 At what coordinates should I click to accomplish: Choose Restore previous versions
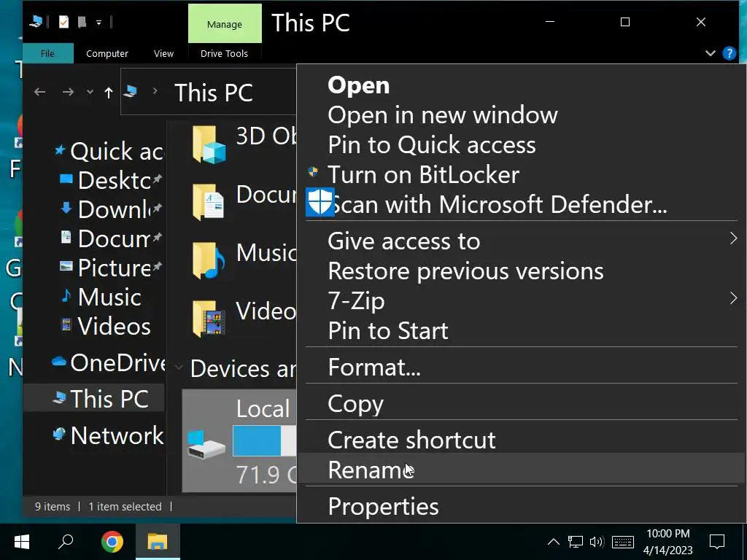tap(521, 271)
